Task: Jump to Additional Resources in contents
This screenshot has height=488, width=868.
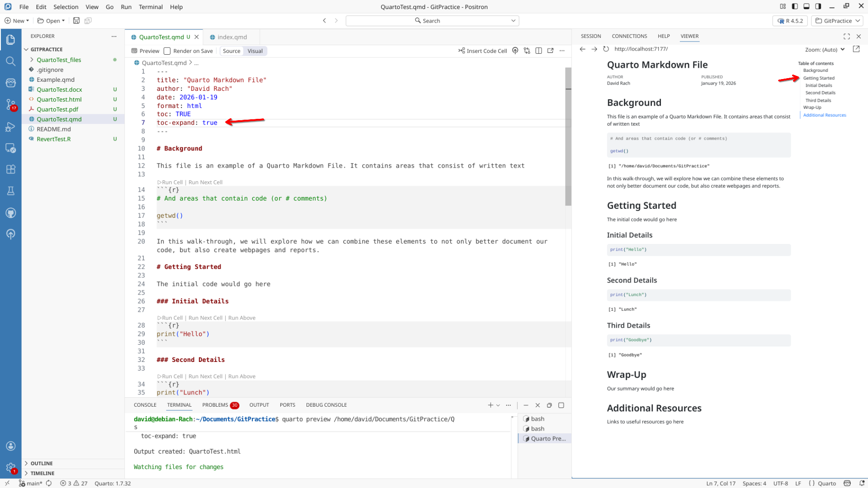Action: tap(824, 115)
